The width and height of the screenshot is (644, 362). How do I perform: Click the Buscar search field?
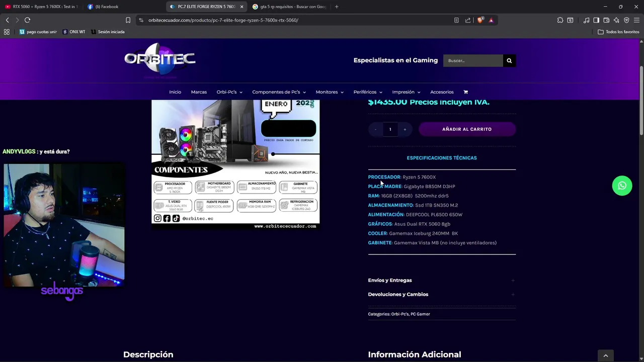pos(473,60)
